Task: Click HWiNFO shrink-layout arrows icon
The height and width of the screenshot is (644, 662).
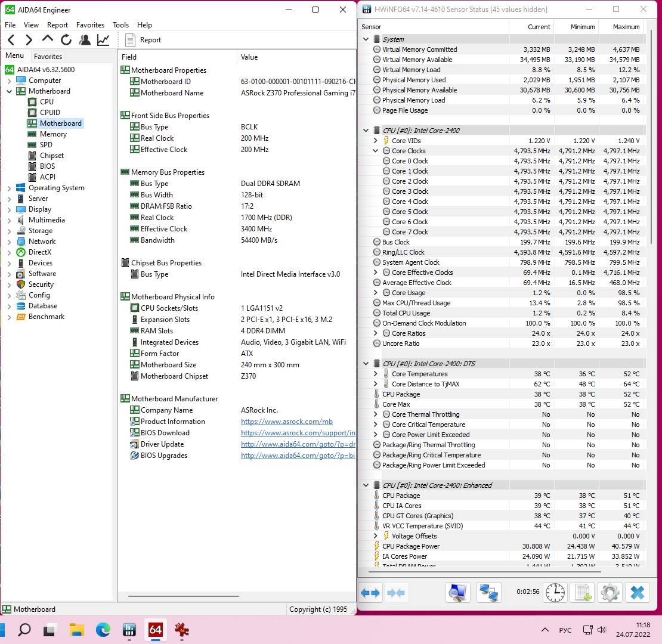Action: 396,593
